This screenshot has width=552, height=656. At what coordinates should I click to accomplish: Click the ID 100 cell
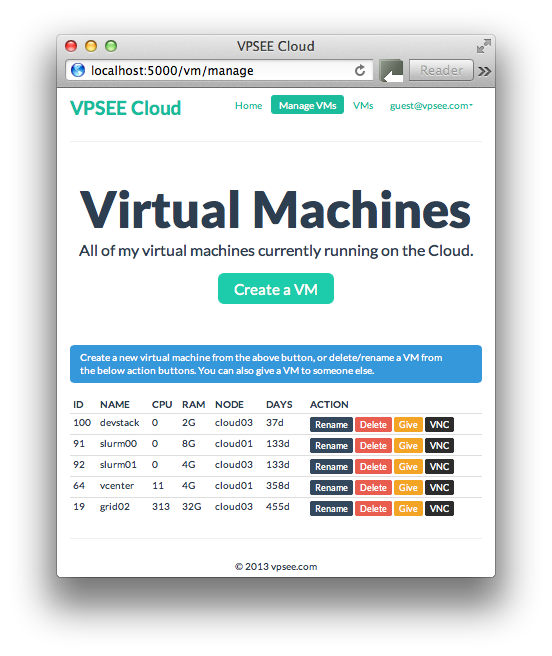click(x=82, y=423)
